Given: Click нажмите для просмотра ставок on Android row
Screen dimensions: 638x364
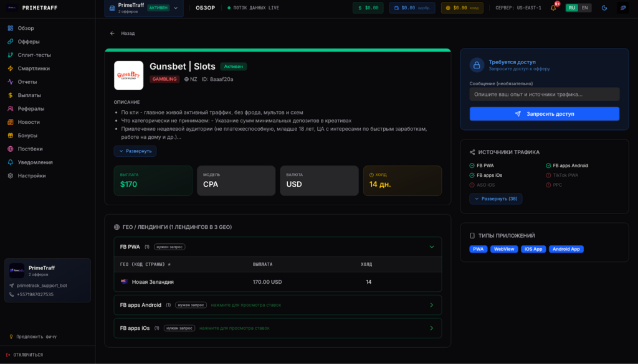Looking at the screenshot, I should tap(245, 305).
